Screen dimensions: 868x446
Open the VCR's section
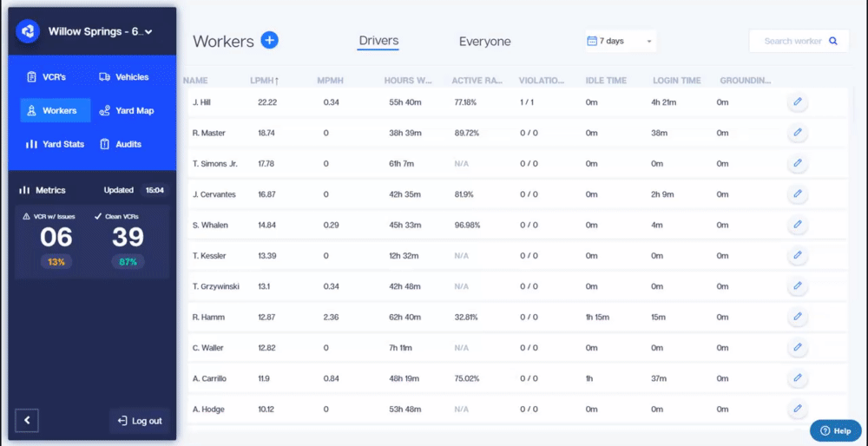(x=47, y=77)
